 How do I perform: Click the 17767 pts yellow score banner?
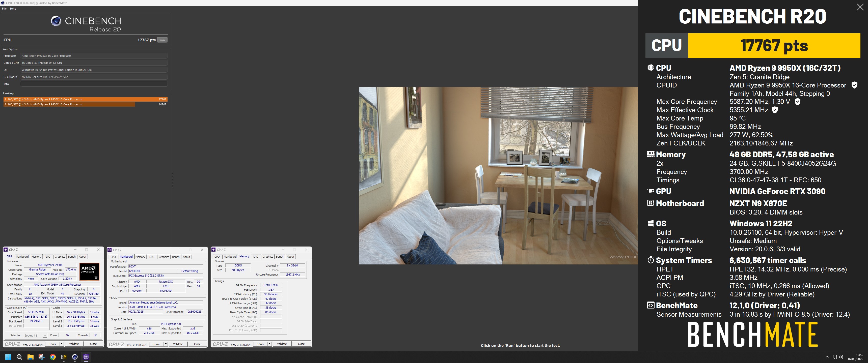(774, 45)
